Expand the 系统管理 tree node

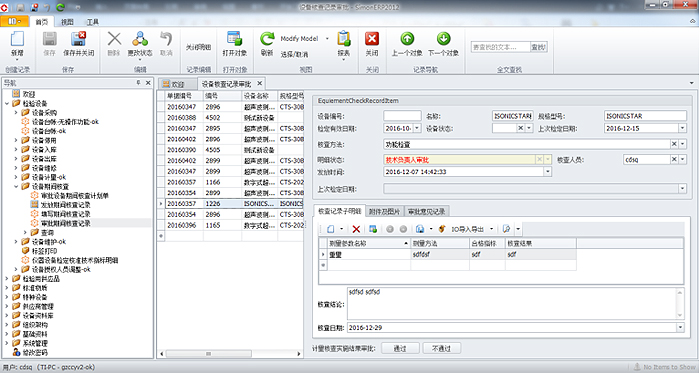click(7, 343)
